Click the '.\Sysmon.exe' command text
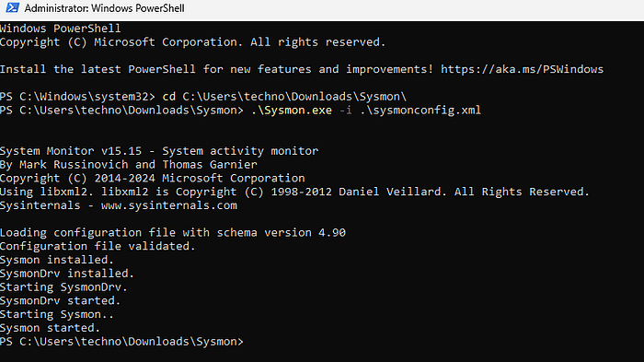This screenshot has height=362, width=644. click(292, 111)
